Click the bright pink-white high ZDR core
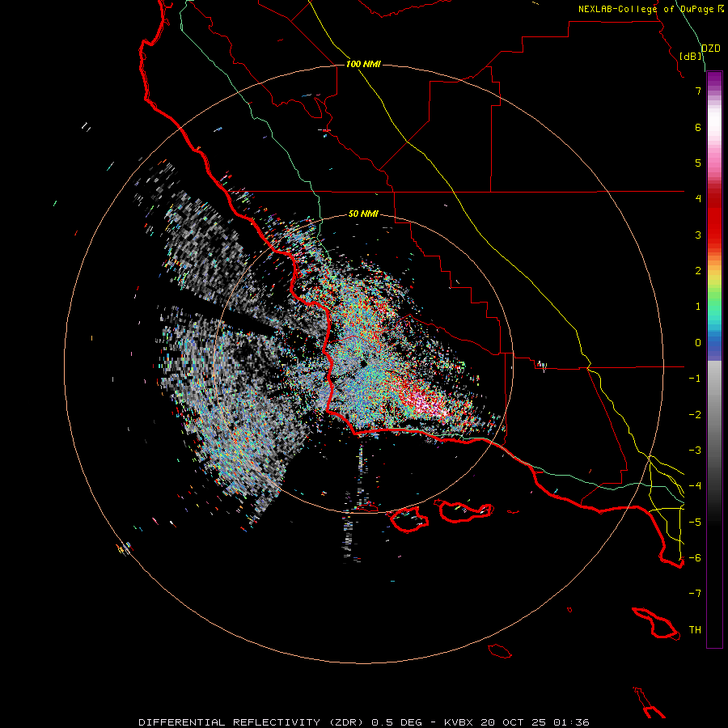The height and width of the screenshot is (728, 728). pos(426,403)
